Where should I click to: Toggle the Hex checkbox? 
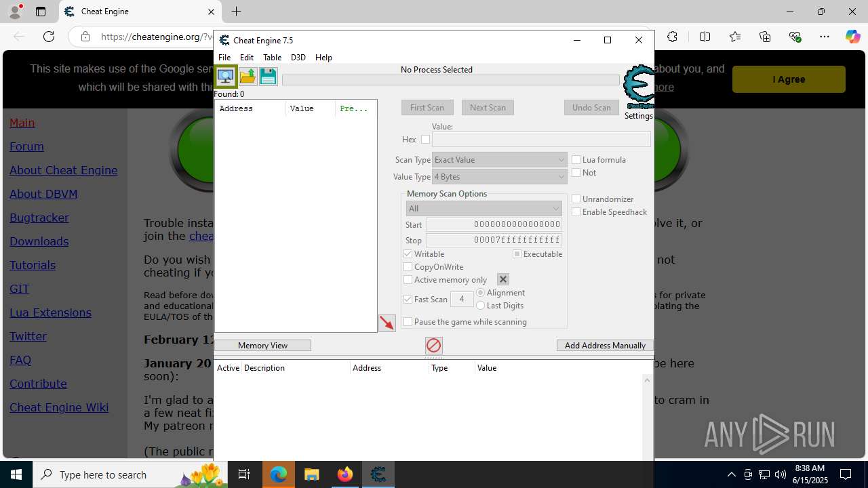[x=425, y=140]
